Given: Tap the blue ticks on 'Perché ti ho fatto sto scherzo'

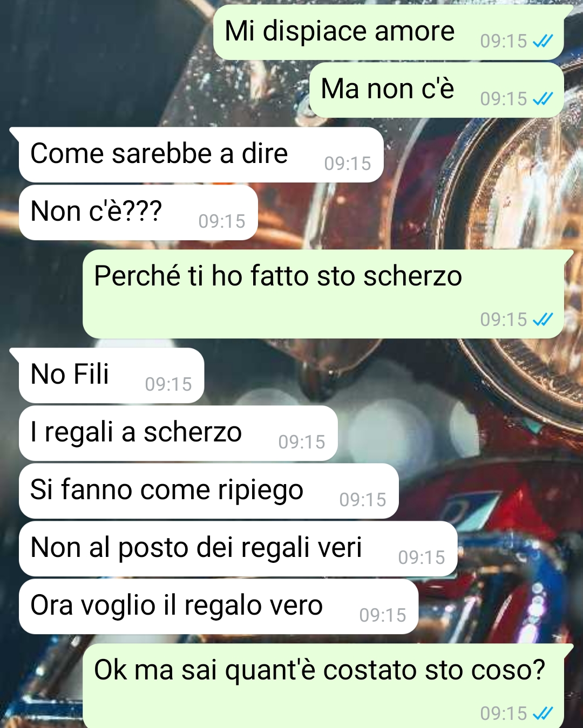Looking at the screenshot, I should [543, 319].
